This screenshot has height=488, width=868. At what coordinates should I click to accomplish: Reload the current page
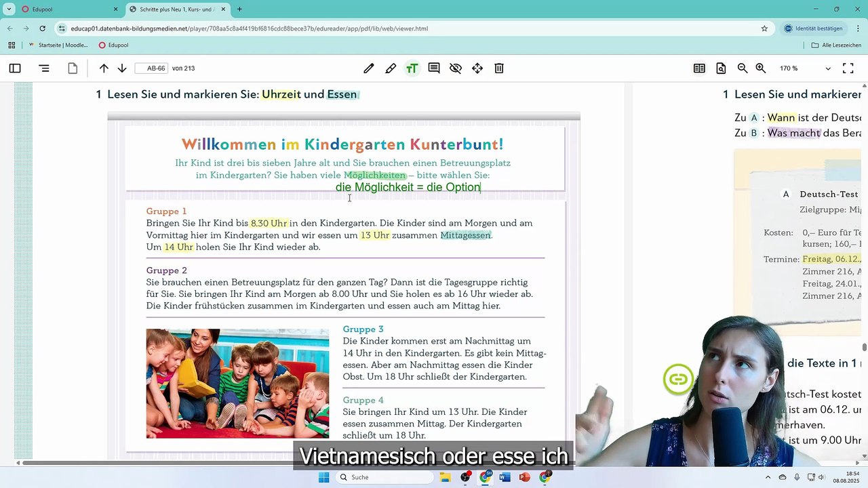(x=42, y=28)
